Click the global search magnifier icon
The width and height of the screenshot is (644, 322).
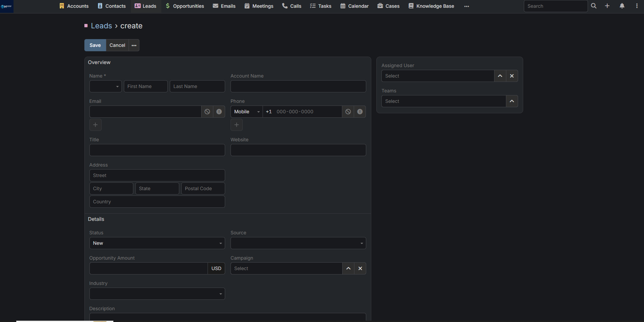pyautogui.click(x=594, y=6)
